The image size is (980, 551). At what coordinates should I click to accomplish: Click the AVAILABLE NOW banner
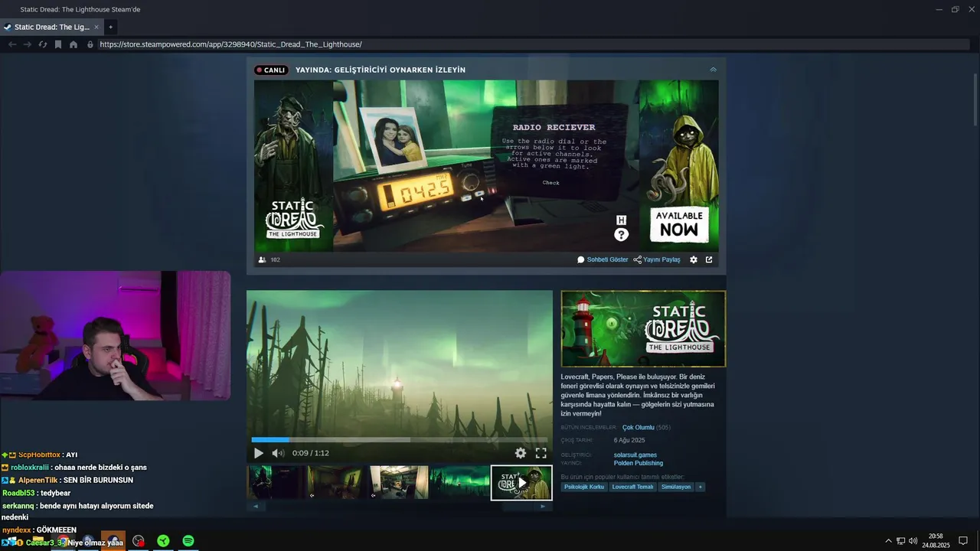(679, 223)
